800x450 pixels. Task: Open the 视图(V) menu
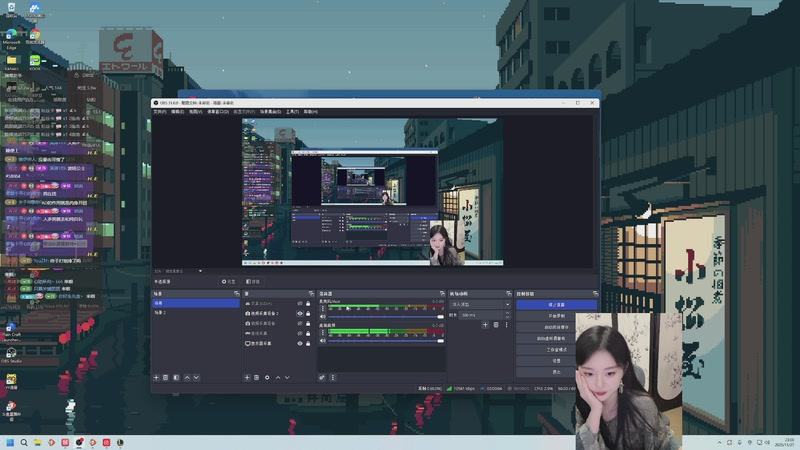click(x=196, y=112)
